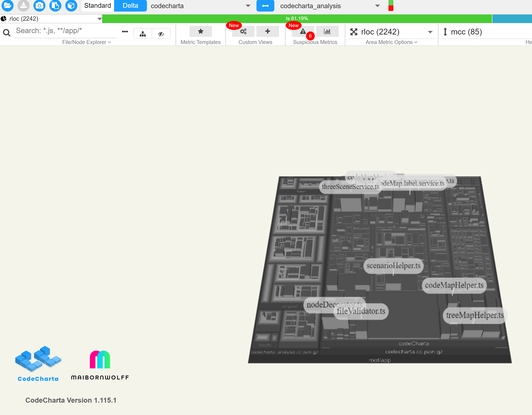Open Metric Templates star icon
Image resolution: width=532 pixels, height=415 pixels.
pyautogui.click(x=200, y=31)
